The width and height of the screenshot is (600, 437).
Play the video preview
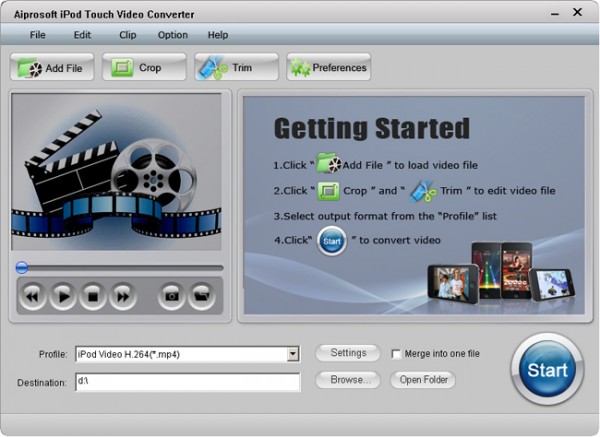[63, 296]
